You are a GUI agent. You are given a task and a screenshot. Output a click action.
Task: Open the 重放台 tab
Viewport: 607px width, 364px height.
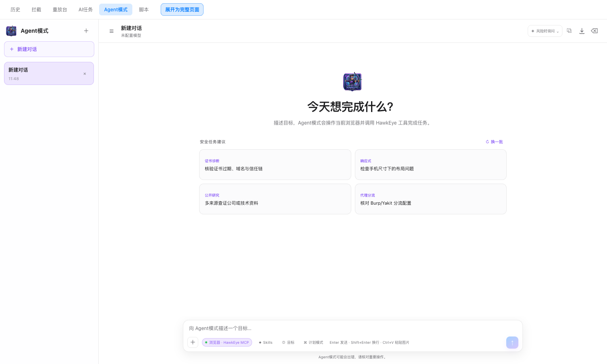pyautogui.click(x=60, y=10)
